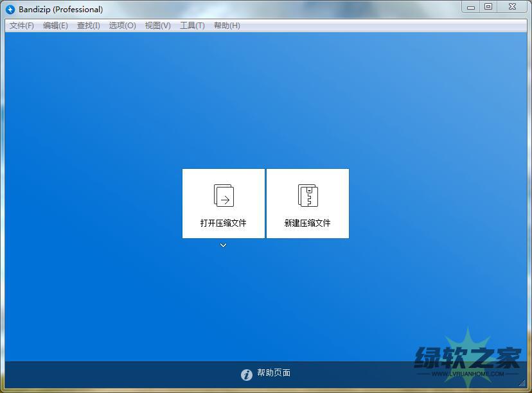Maximize the Bandizip window
The image size is (532, 393).
(488, 7)
